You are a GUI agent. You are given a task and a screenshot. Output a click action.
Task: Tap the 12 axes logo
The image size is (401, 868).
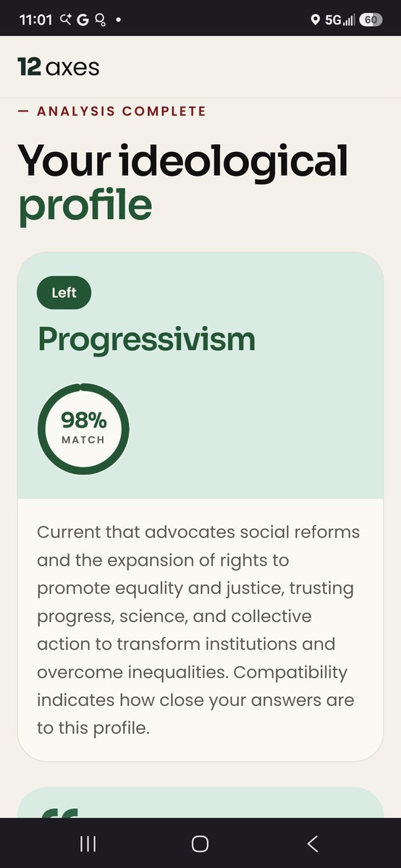(x=59, y=67)
